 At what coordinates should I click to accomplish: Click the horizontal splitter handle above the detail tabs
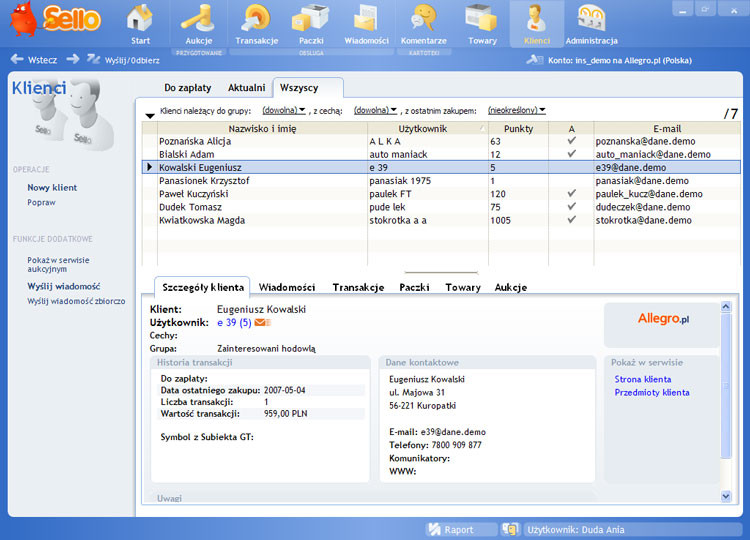coord(441,272)
